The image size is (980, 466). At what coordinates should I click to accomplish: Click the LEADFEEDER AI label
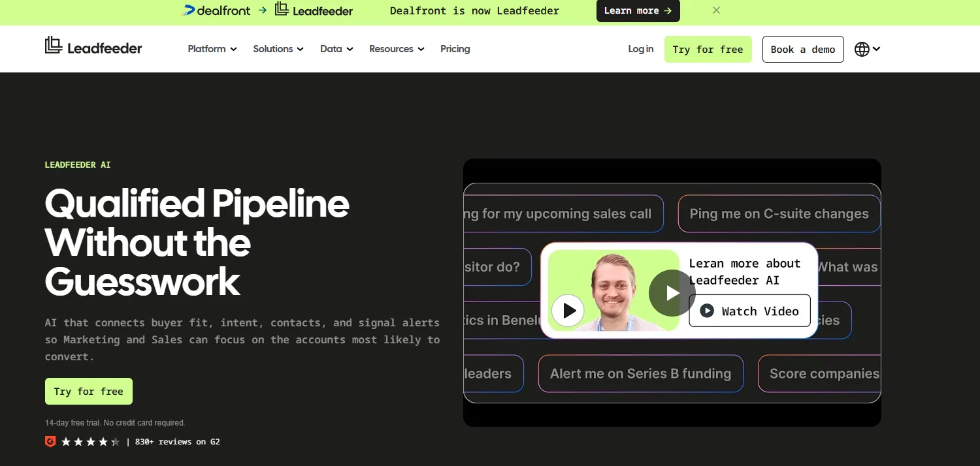pyautogui.click(x=78, y=164)
